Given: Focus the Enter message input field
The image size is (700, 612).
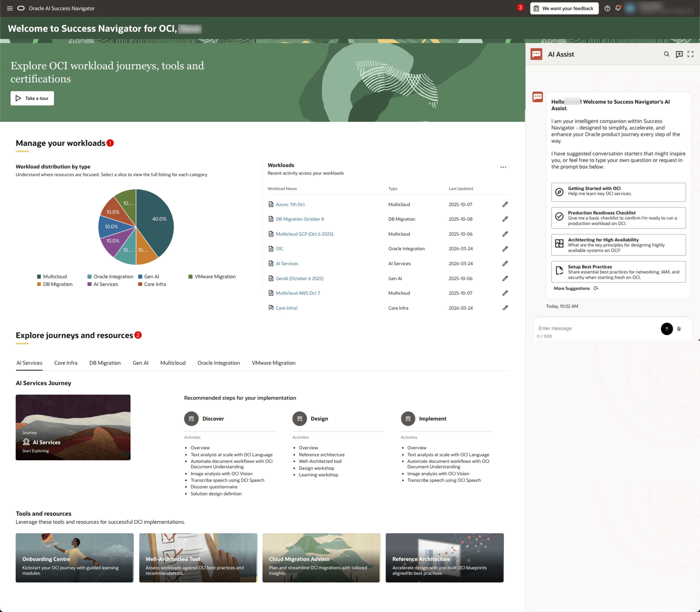Looking at the screenshot, I should (597, 328).
